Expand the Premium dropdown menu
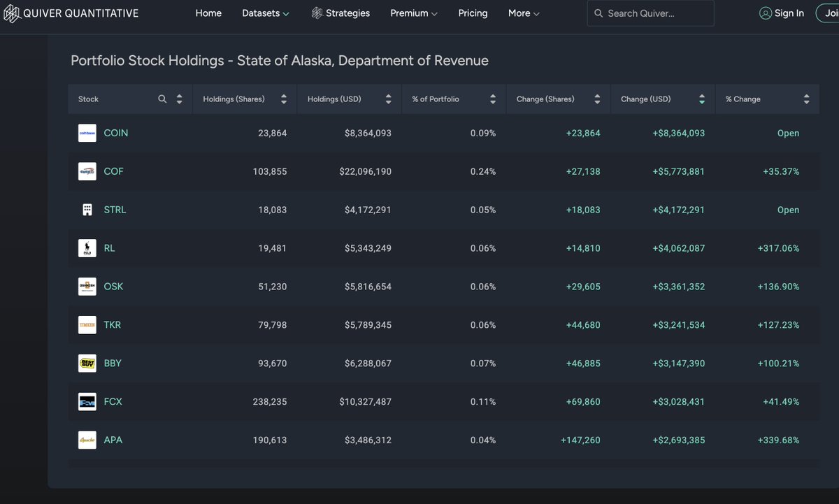This screenshot has height=504, width=839. (414, 13)
